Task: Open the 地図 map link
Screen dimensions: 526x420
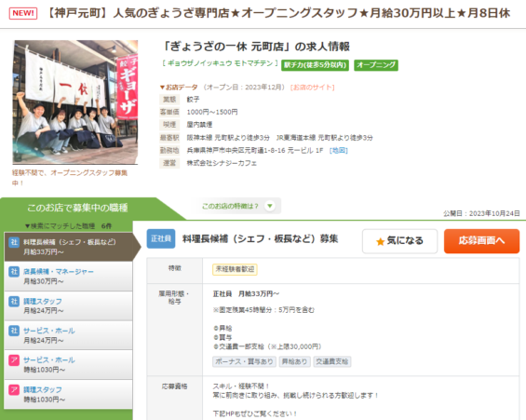Action: [x=339, y=150]
